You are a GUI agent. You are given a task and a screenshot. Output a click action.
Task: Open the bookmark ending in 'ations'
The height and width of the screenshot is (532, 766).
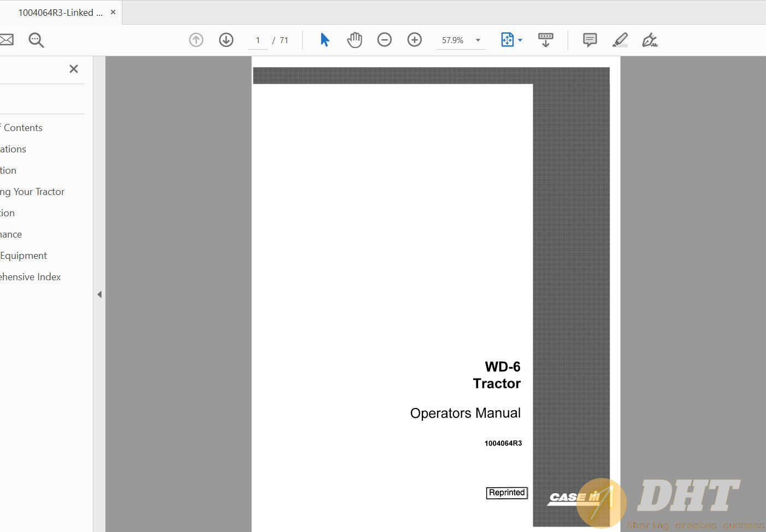(13, 149)
